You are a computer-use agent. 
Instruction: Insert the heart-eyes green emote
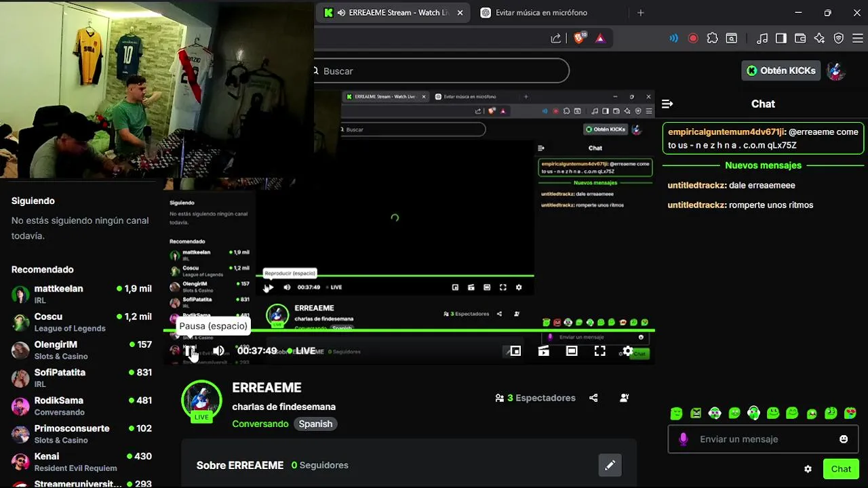click(850, 413)
